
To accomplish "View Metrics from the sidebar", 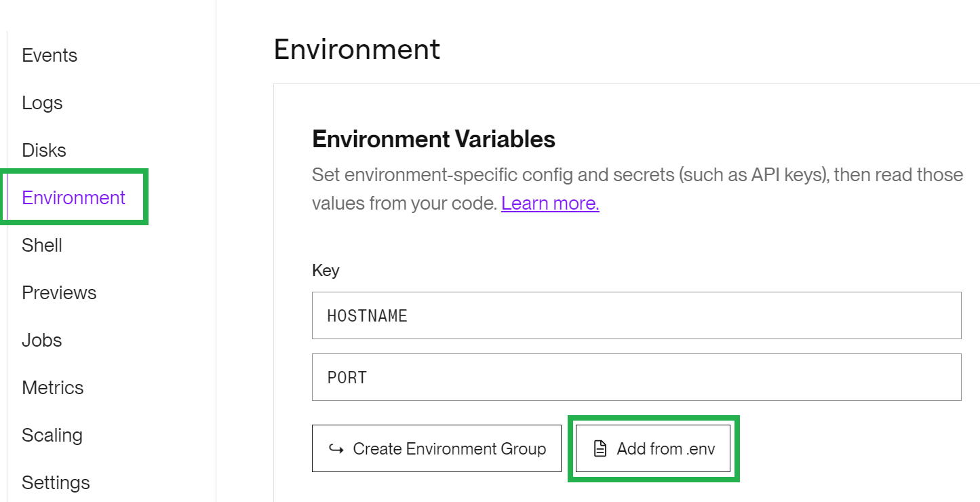I will tap(53, 387).
